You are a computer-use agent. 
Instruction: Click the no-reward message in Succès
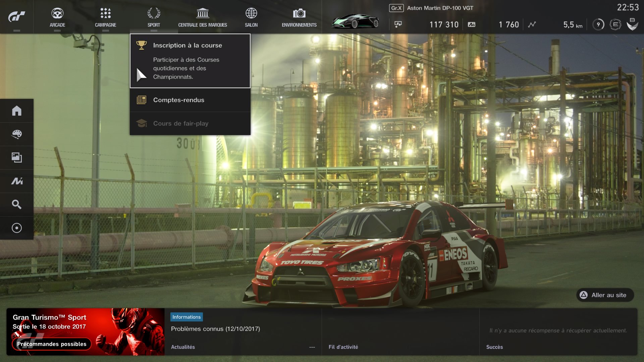point(558,330)
